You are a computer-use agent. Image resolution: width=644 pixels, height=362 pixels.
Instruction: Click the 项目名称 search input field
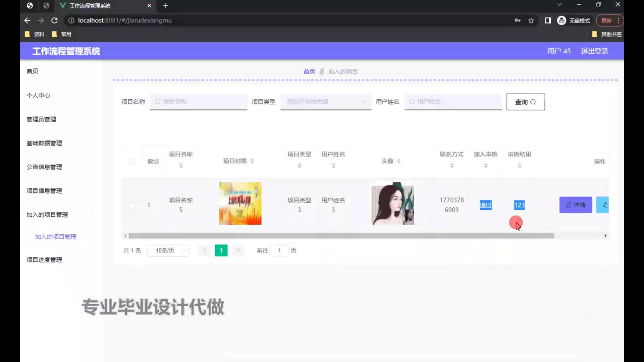pos(199,102)
